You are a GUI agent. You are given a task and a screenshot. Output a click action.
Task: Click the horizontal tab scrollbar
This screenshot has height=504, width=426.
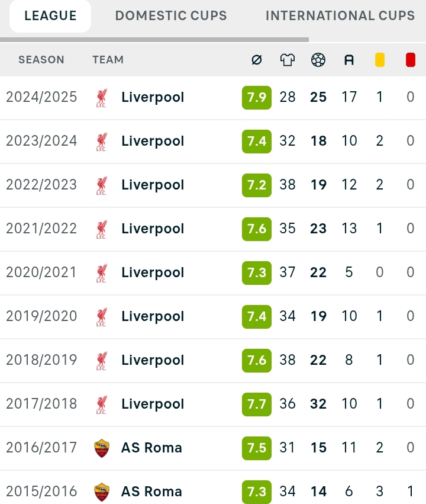pos(154,40)
